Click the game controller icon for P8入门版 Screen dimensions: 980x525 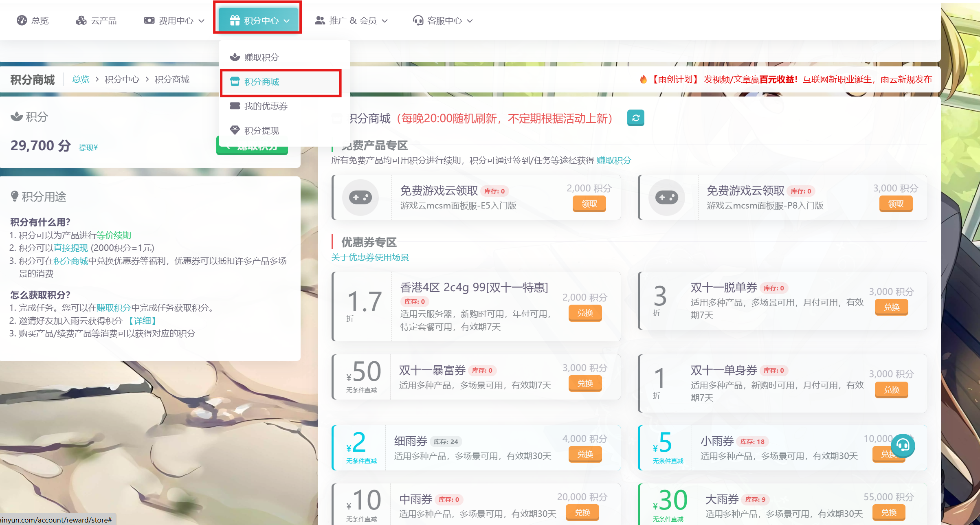point(667,198)
